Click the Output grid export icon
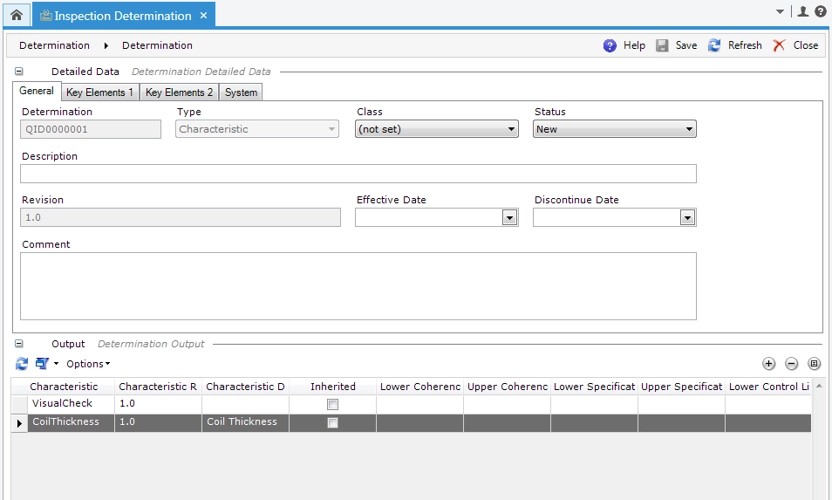This screenshot has width=832, height=500. pos(42,364)
